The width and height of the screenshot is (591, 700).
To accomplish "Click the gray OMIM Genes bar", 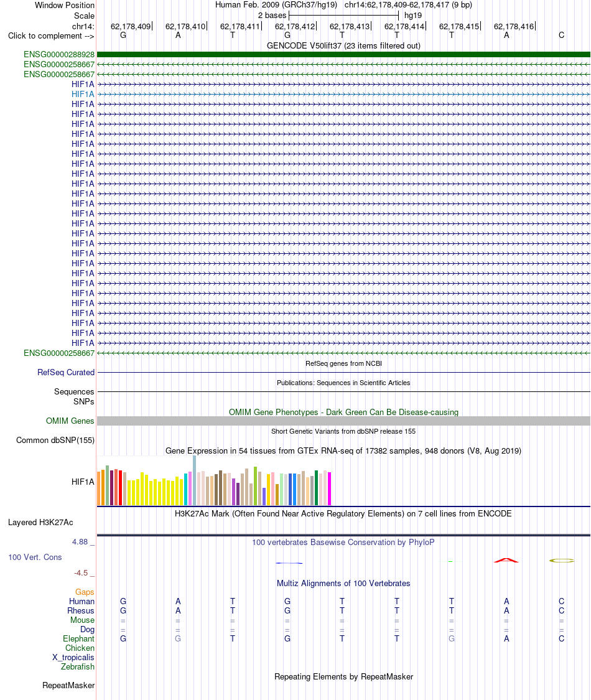I will pos(343,421).
